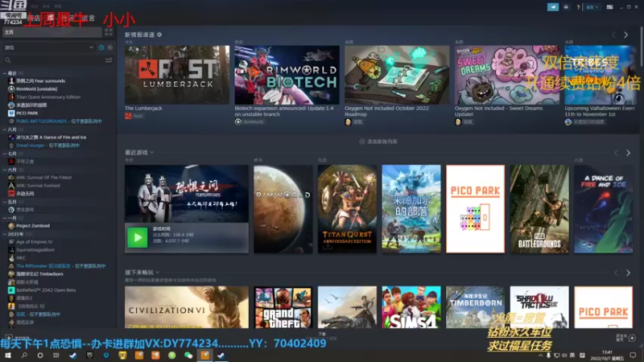This screenshot has width=644, height=362.
Task: Collapse the 八月 group
Action: coord(5,130)
